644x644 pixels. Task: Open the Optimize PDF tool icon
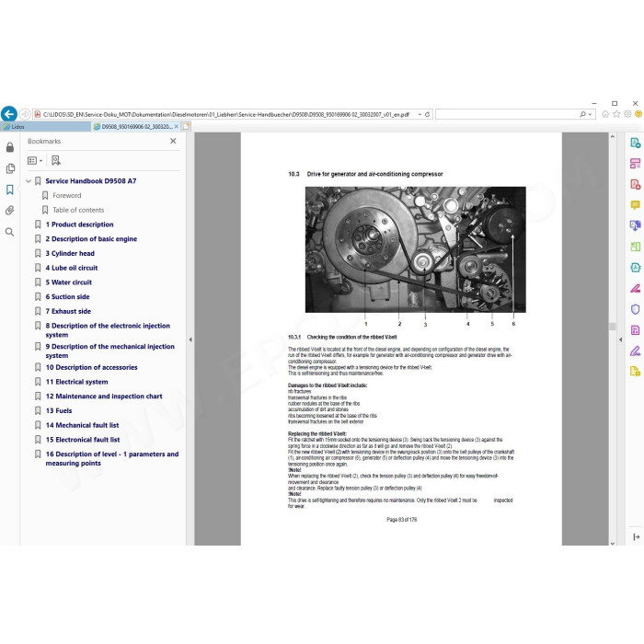click(636, 329)
